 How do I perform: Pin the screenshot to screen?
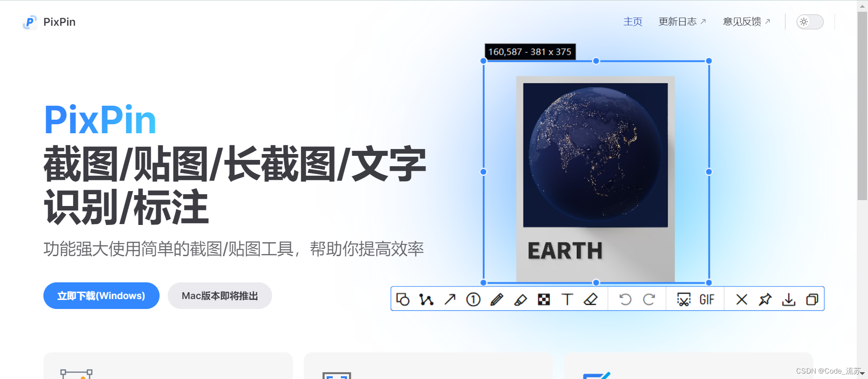click(765, 299)
